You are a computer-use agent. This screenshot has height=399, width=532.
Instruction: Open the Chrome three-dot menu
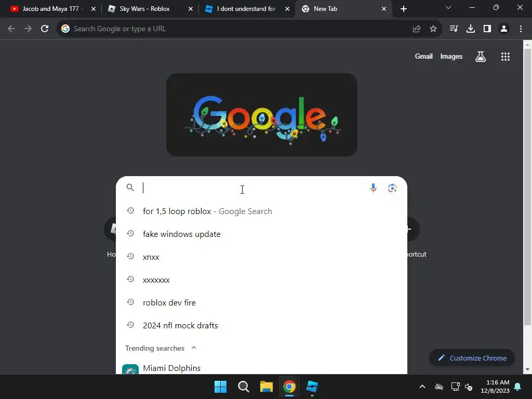point(521,29)
